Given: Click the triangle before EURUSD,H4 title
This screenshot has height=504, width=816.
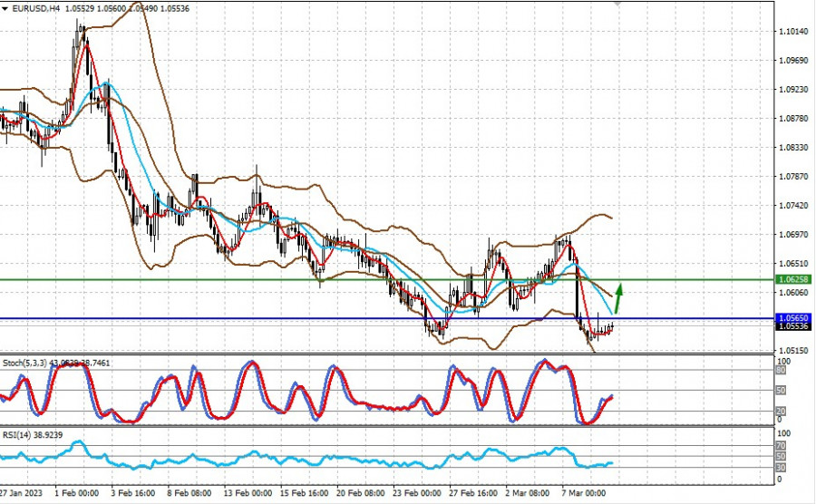Looking at the screenshot, I should (x=5, y=7).
